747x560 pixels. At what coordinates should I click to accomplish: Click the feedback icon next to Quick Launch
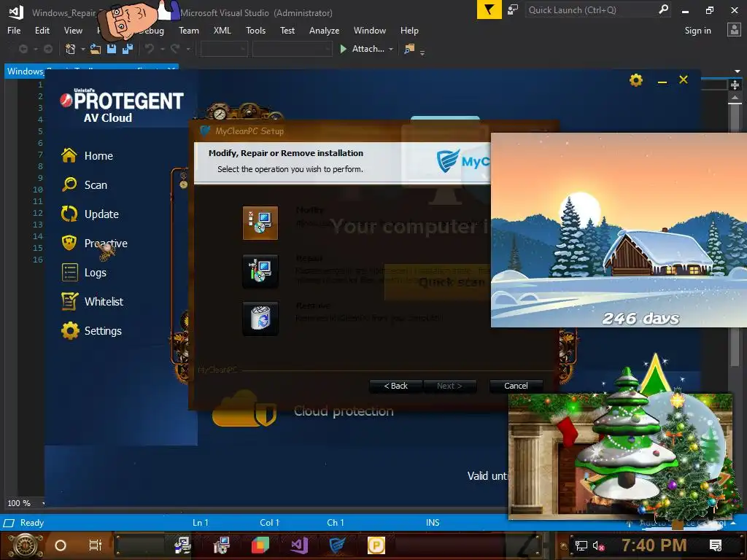[513, 10]
